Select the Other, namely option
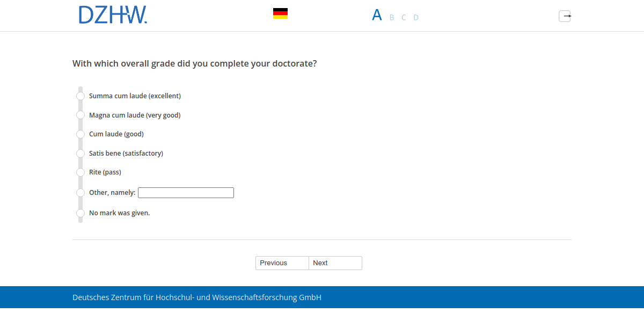 [80, 192]
